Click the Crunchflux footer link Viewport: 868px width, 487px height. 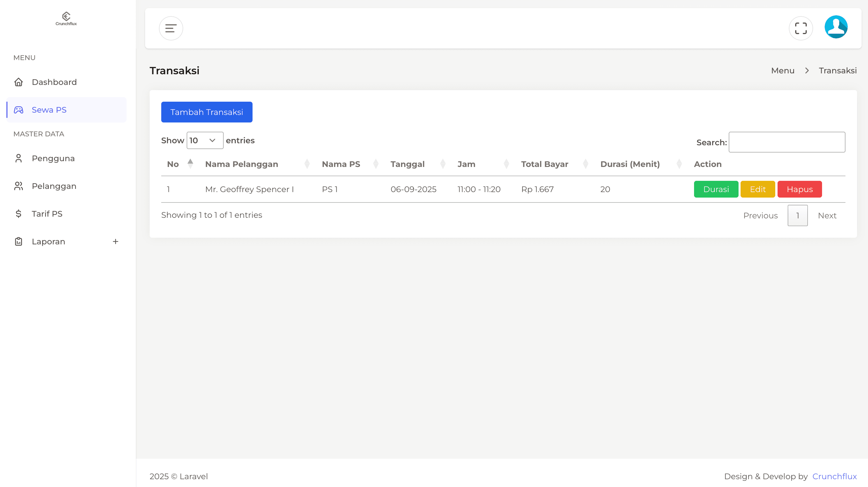(834, 476)
